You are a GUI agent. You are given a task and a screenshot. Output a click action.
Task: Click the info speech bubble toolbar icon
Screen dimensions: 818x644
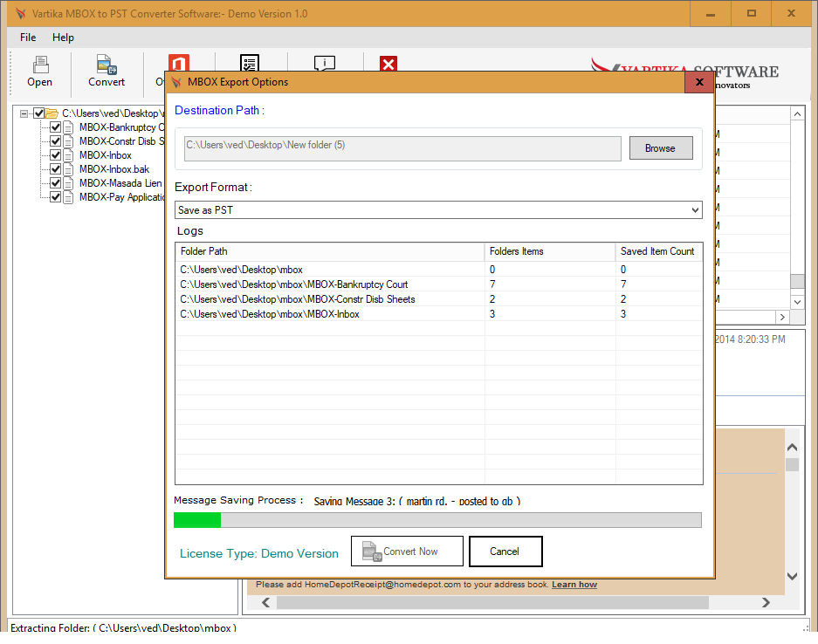[325, 63]
